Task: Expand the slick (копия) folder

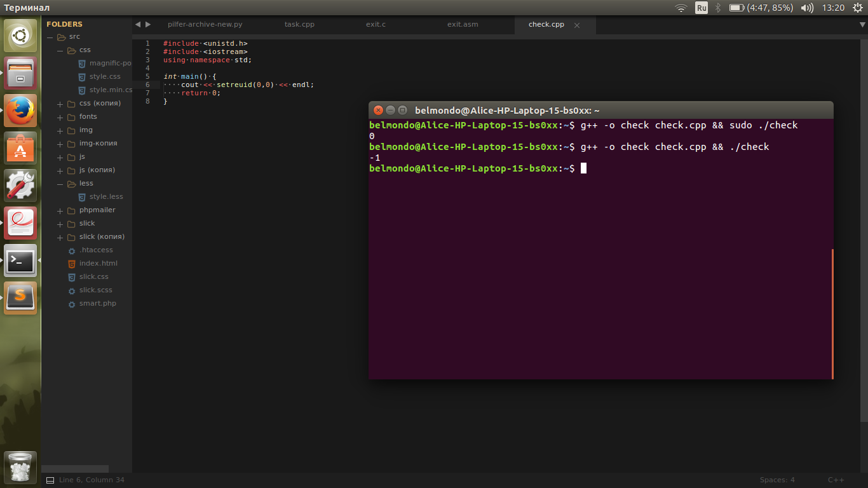Action: 60,237
